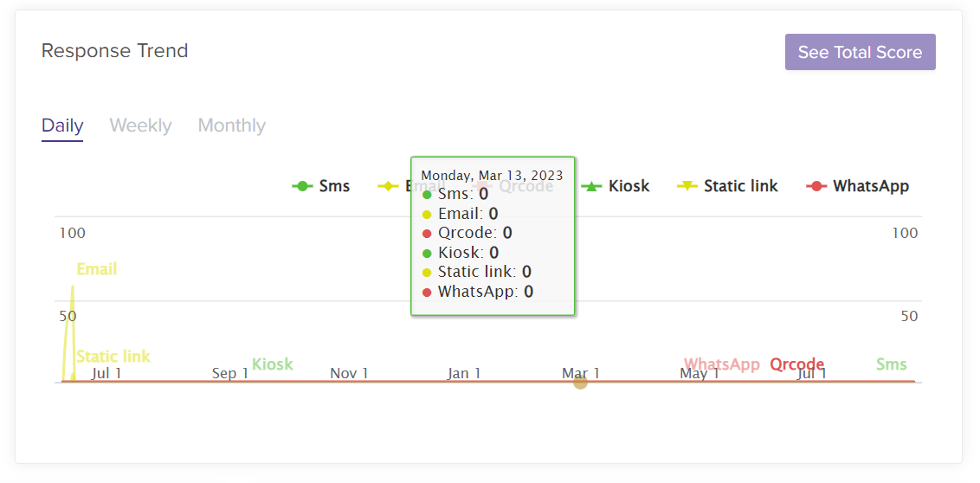Click the See Total Score button
The width and height of the screenshot is (980, 483).
[860, 52]
